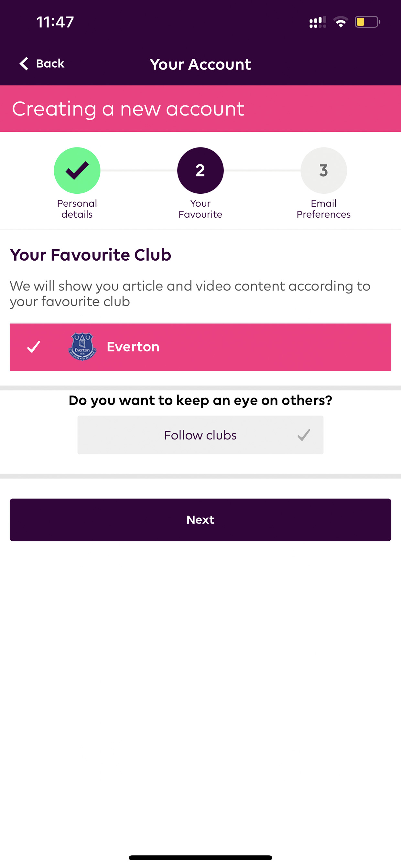Screen dimensions: 401x868
Task: Select the Your Favourite step label
Action: (200, 209)
